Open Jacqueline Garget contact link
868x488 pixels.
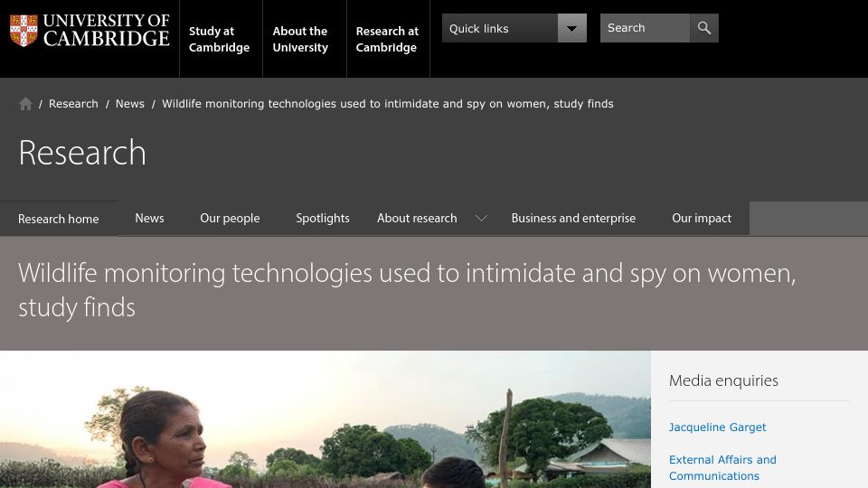717,427
